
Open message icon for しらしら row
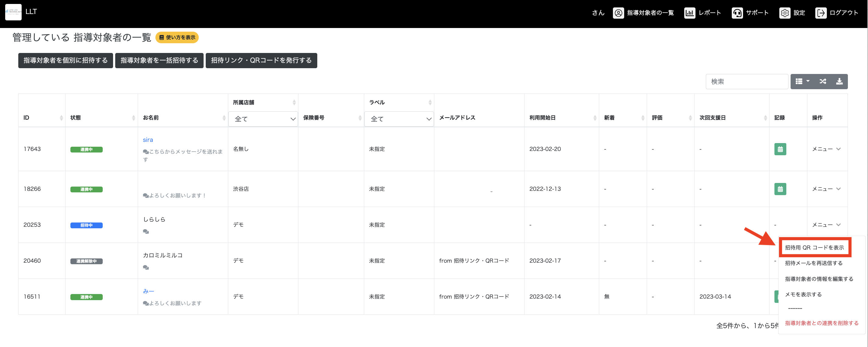point(146,232)
